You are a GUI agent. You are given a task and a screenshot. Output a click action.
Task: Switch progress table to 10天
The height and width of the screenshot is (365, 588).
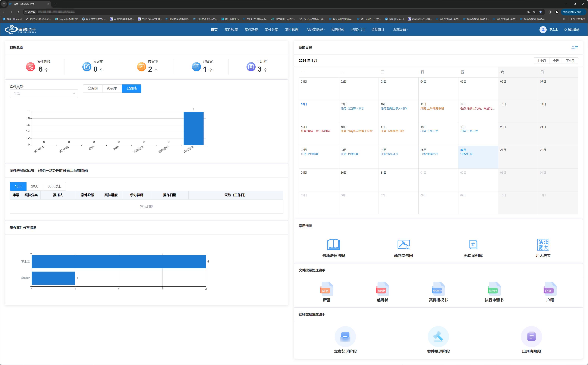coord(18,186)
